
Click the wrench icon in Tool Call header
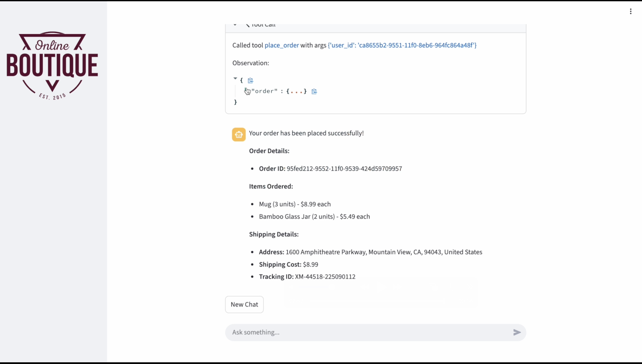pyautogui.click(x=248, y=25)
